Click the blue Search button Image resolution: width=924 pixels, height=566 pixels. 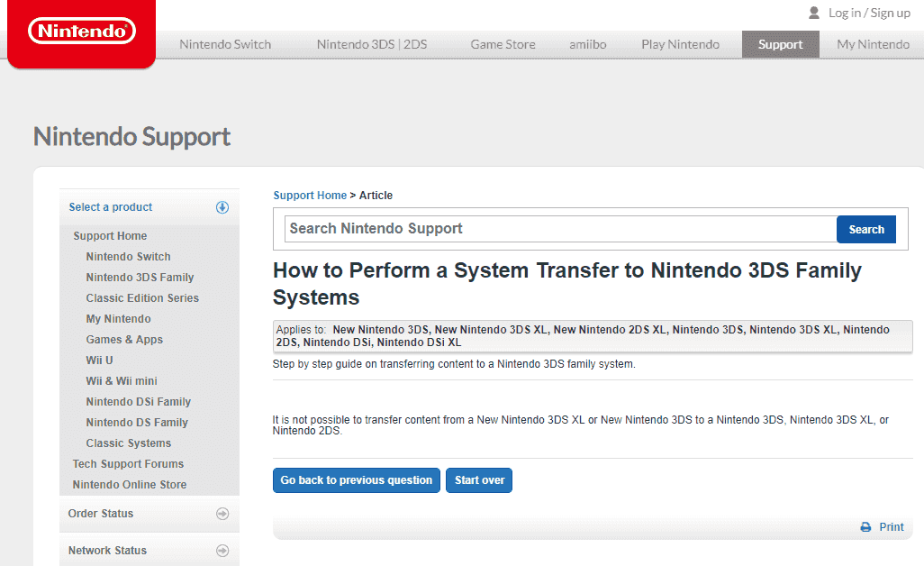pyautogui.click(x=866, y=229)
